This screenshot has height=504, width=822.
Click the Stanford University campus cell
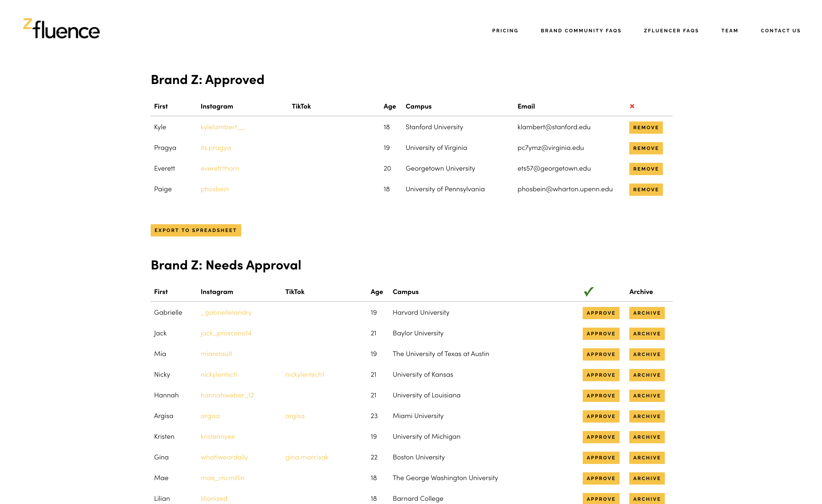(434, 127)
